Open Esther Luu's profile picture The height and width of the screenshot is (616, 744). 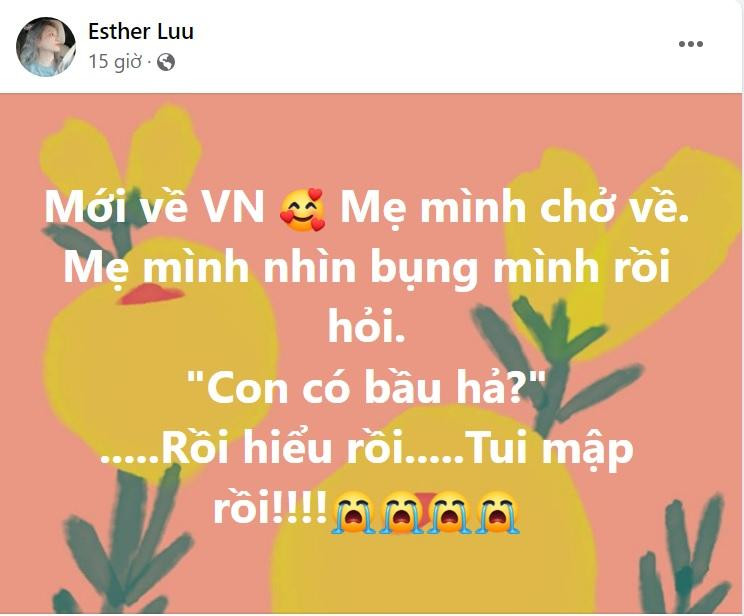[46, 47]
